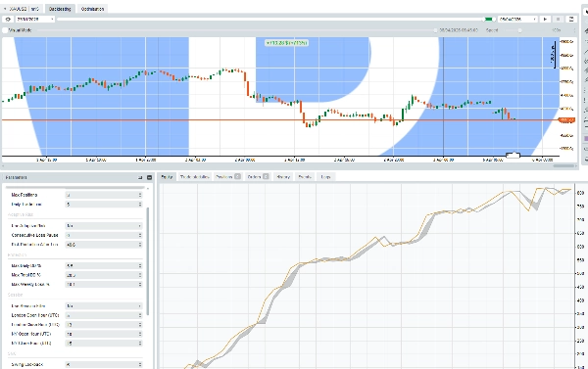
Task: Open the backtesting settings gear icon
Action: [8, 20]
